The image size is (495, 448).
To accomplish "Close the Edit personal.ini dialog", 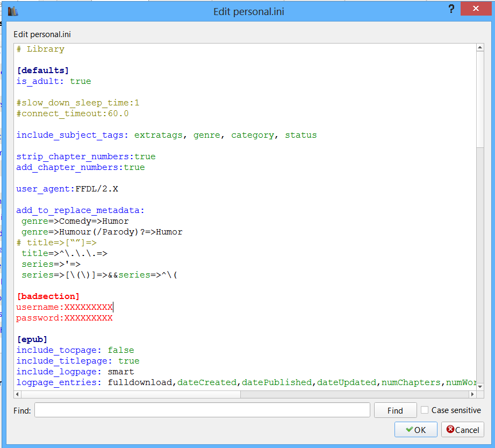I will point(476,9).
